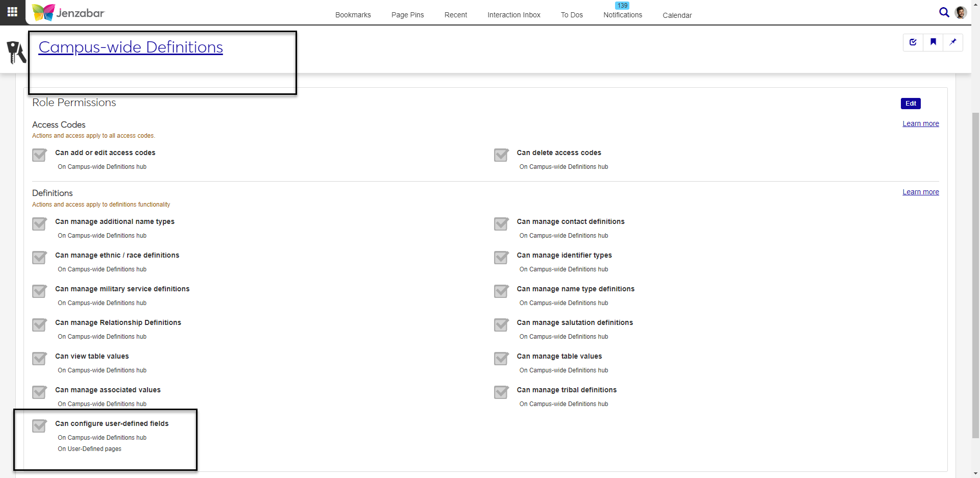Open the Recent menu

(x=456, y=15)
